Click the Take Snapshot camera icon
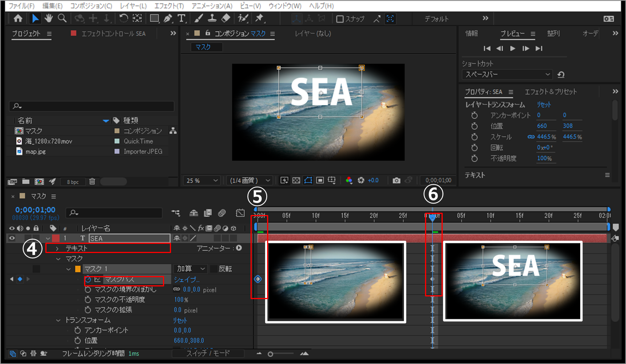This screenshot has height=364, width=626. coord(396,180)
